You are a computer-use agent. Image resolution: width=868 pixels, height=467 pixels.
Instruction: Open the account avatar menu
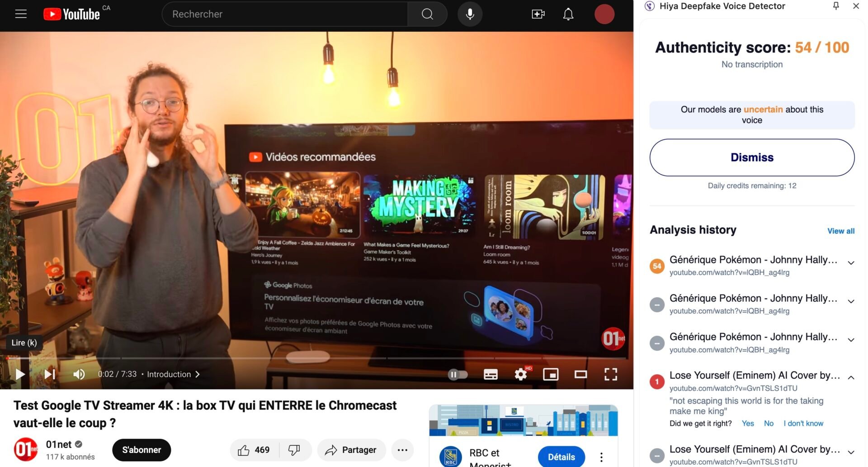(x=604, y=14)
